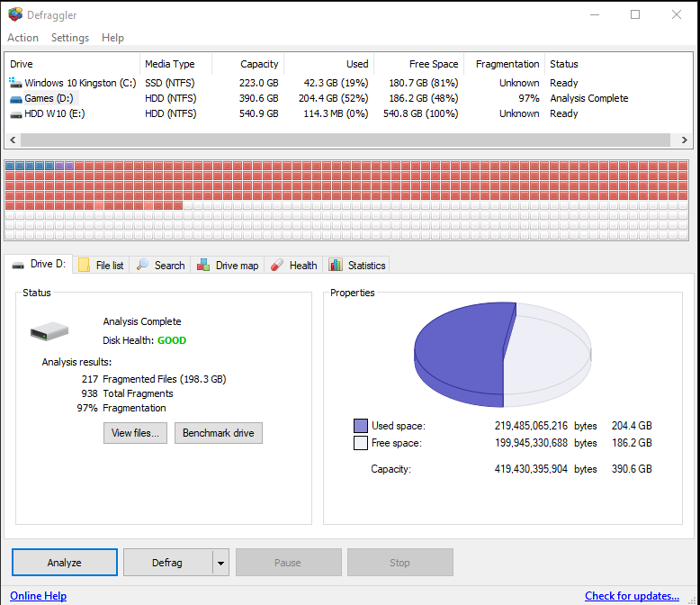The height and width of the screenshot is (605, 700).
Task: Click the Defraggler app logo icon
Action: click(15, 14)
